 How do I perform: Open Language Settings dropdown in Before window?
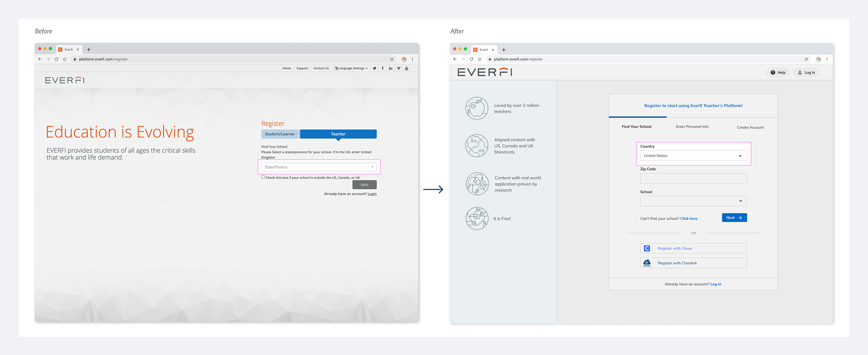click(351, 68)
